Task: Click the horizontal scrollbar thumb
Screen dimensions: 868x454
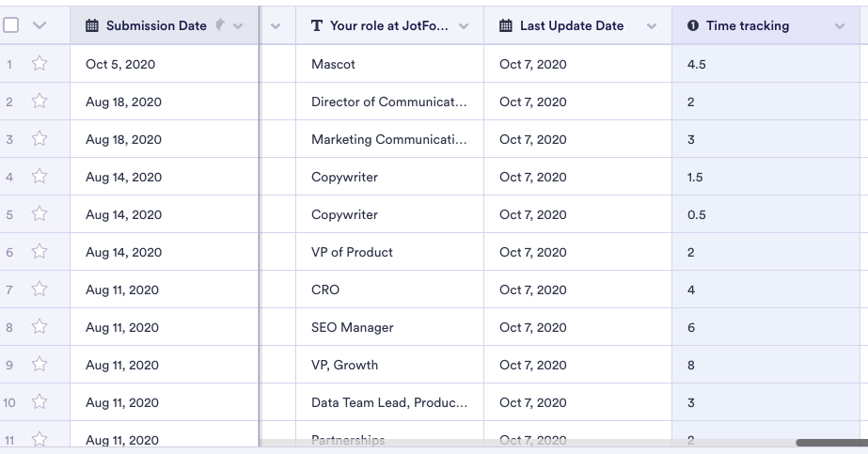Action: click(x=831, y=443)
